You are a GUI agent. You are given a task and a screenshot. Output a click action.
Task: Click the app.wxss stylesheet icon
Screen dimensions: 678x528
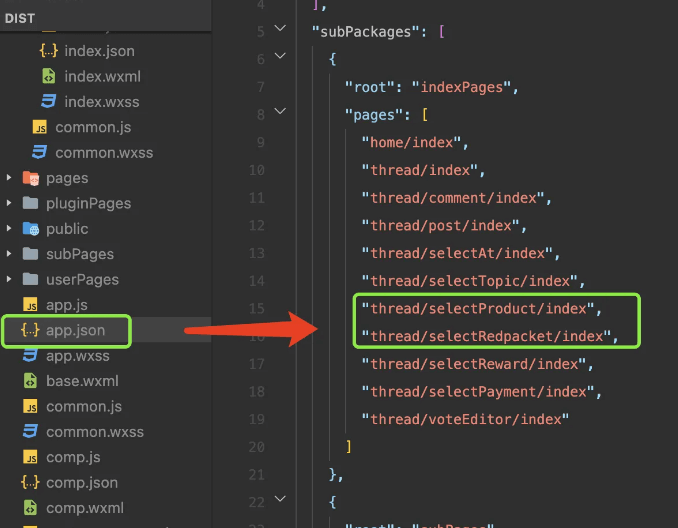(x=30, y=356)
